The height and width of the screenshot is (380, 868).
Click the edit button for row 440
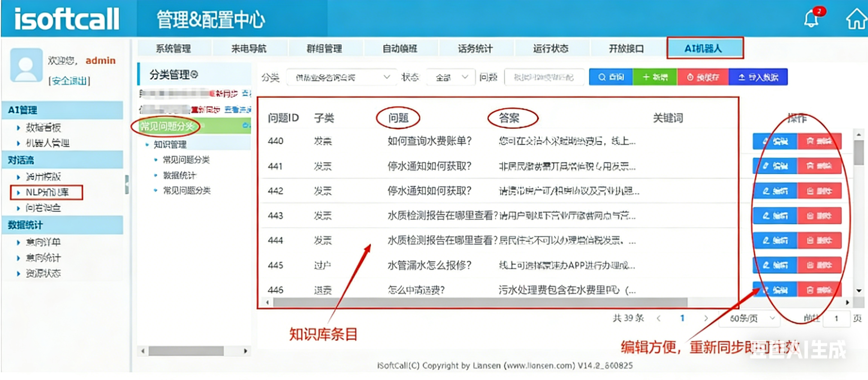775,141
